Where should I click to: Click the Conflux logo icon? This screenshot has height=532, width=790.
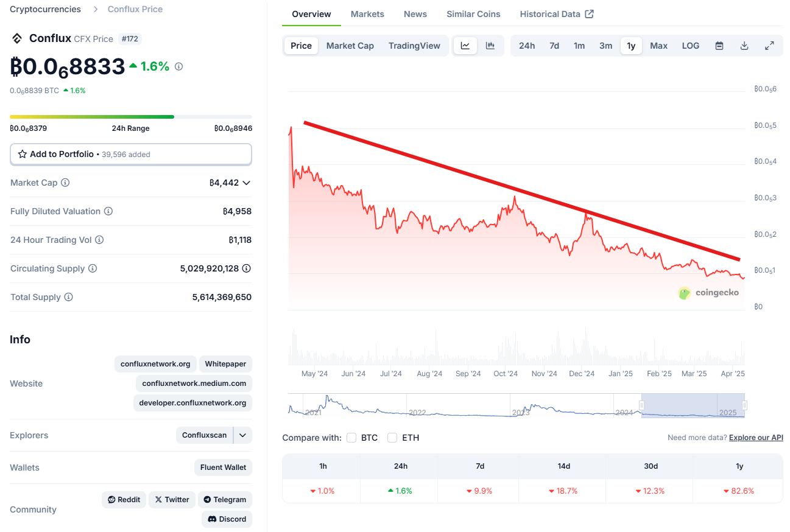17,38
